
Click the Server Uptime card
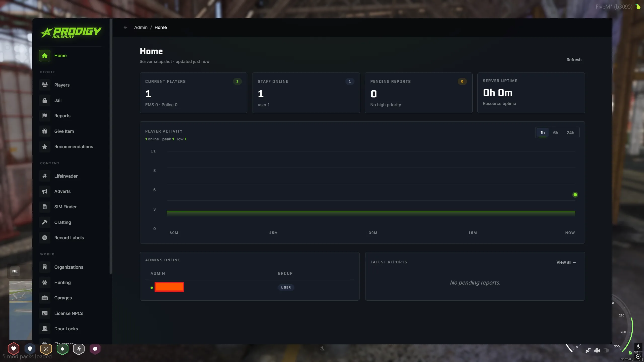tap(531, 93)
